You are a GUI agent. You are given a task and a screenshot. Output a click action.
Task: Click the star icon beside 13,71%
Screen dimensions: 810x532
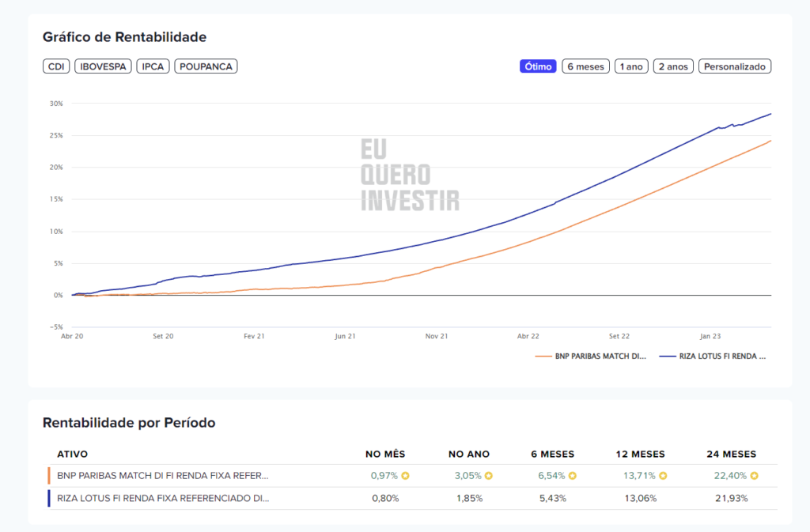[663, 476]
